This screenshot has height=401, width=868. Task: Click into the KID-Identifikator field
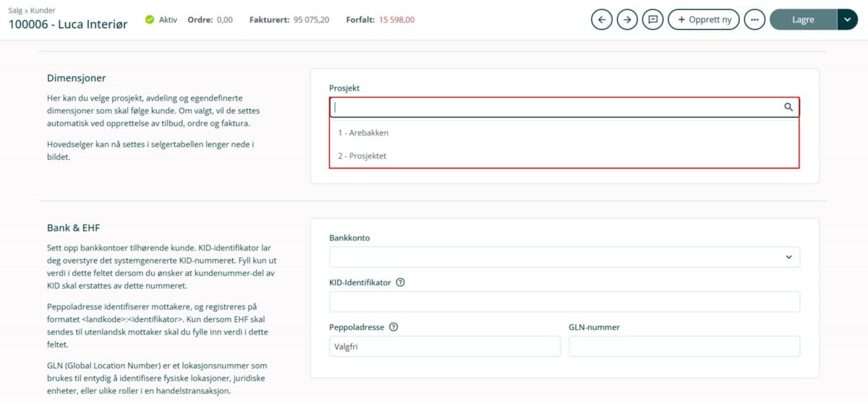564,302
